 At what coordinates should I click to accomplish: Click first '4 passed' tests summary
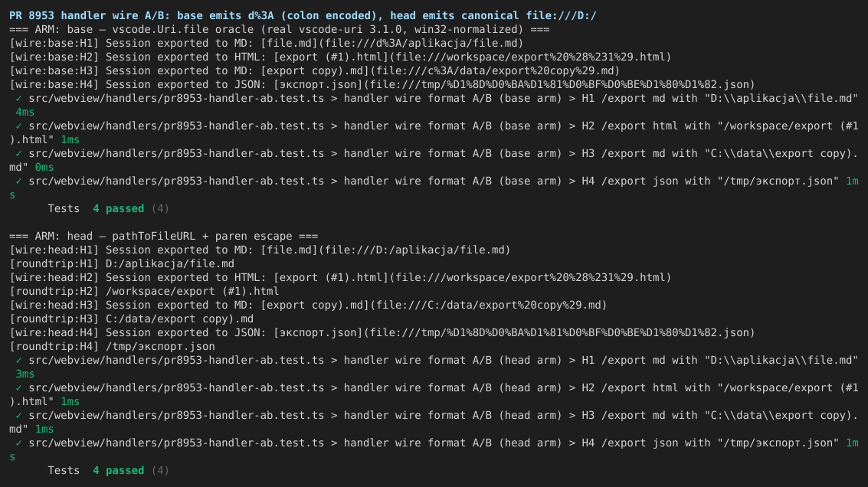coord(119,208)
